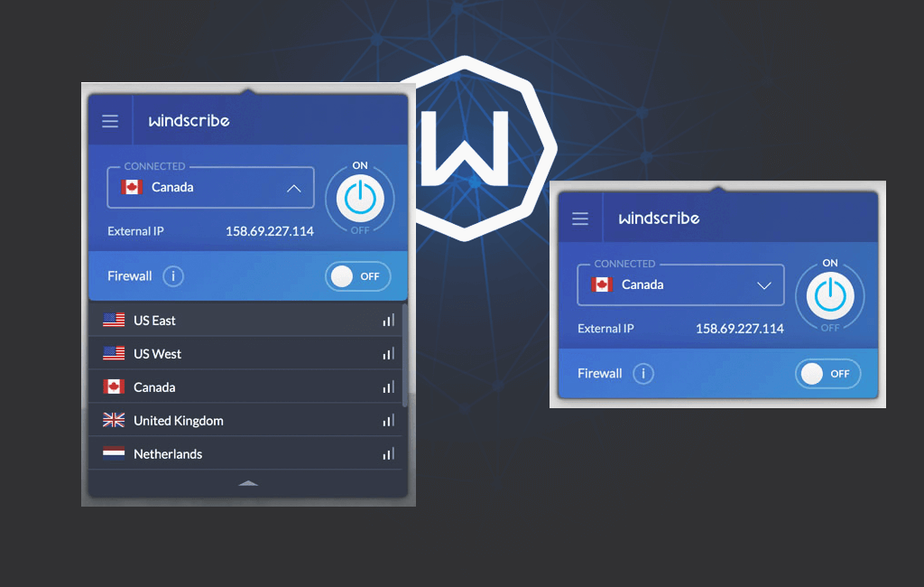The image size is (924, 587).
Task: Click Firewall label in right panel
Action: pyautogui.click(x=600, y=374)
